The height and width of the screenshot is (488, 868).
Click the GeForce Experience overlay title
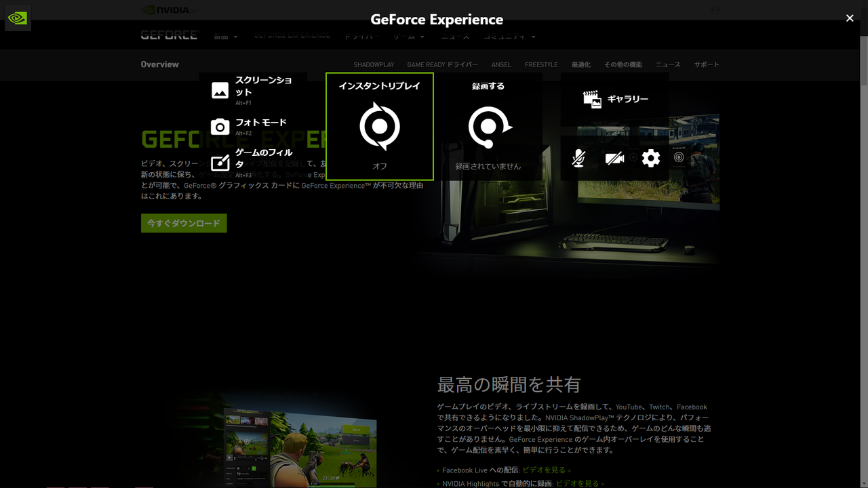(x=437, y=20)
